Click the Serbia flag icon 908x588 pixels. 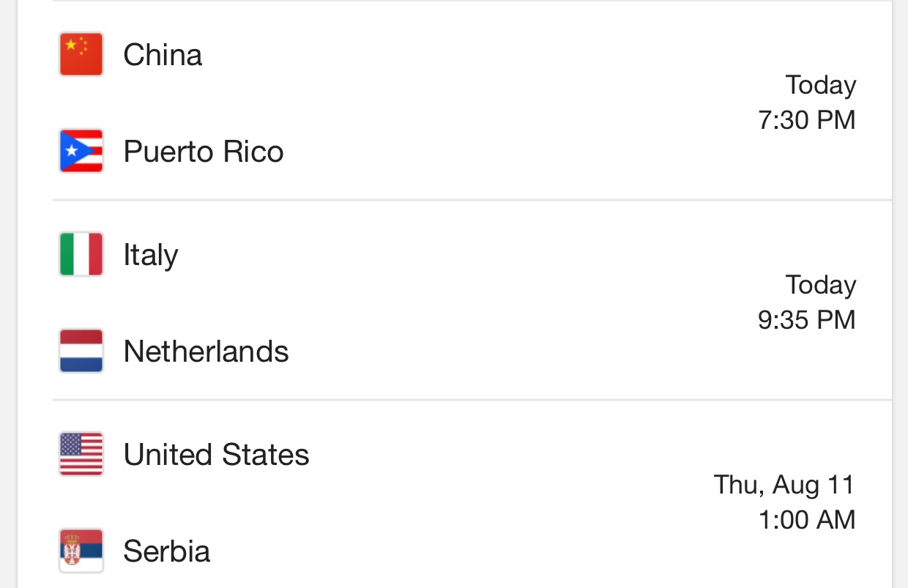click(81, 551)
